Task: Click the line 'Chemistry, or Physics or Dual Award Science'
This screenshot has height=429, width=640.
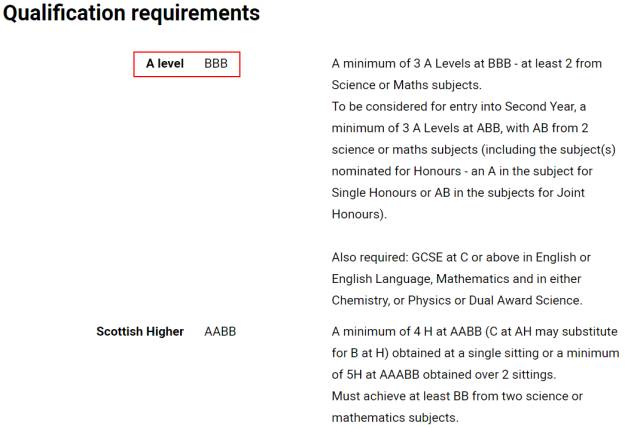Action: click(457, 300)
